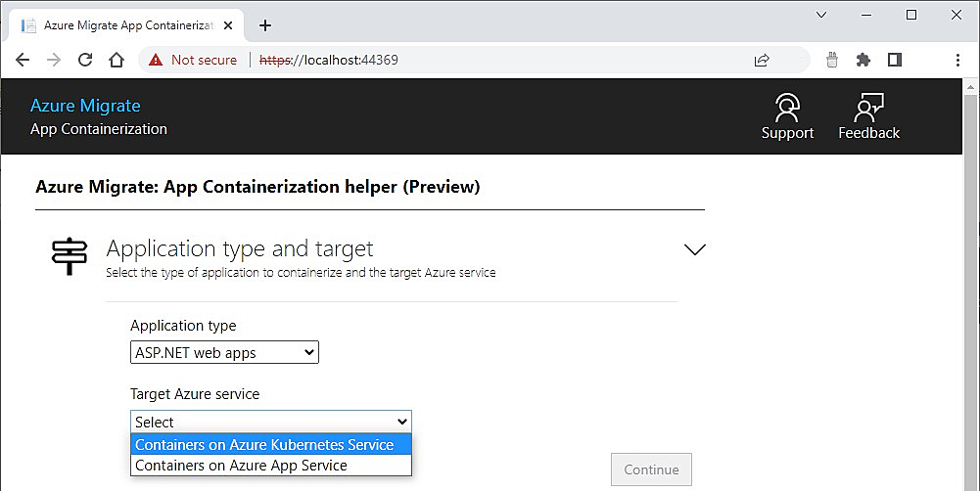Open the ASP.NET web apps dropdown
The width and height of the screenshot is (980, 491).
tap(224, 352)
